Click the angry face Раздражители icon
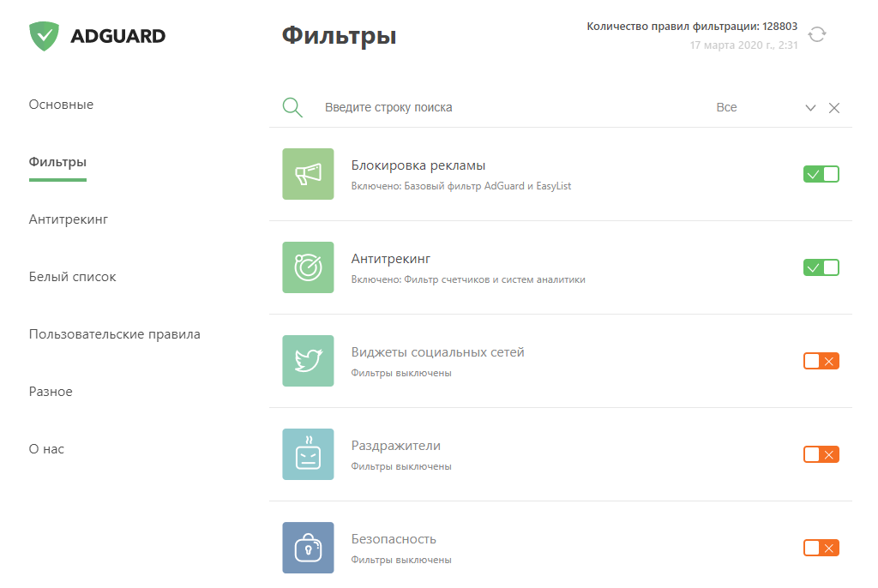Screen dimensions: 878x588 click(x=308, y=454)
